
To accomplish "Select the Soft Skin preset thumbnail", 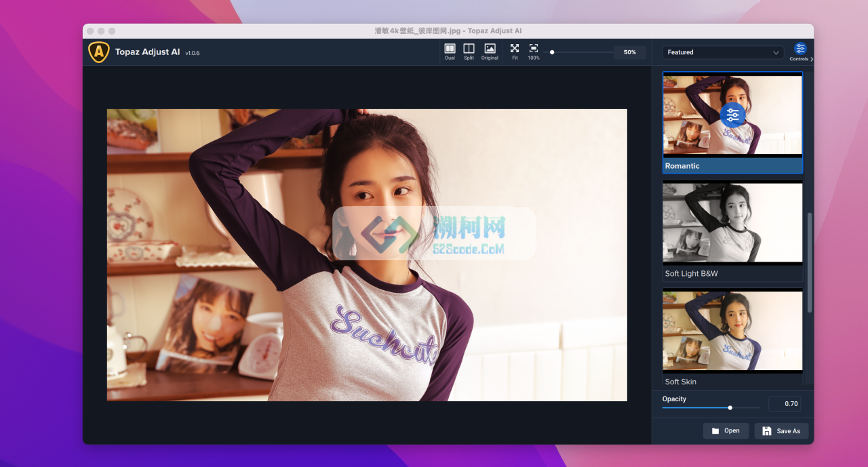I will (732, 331).
